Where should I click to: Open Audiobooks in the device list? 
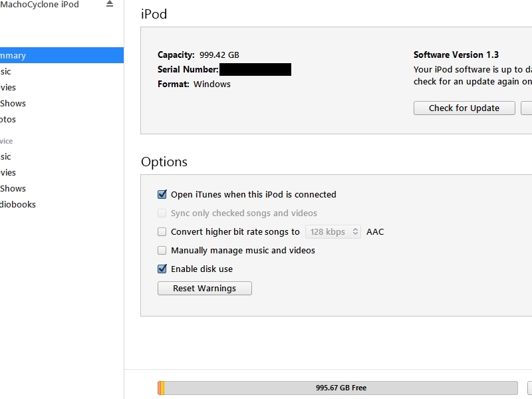[18, 205]
